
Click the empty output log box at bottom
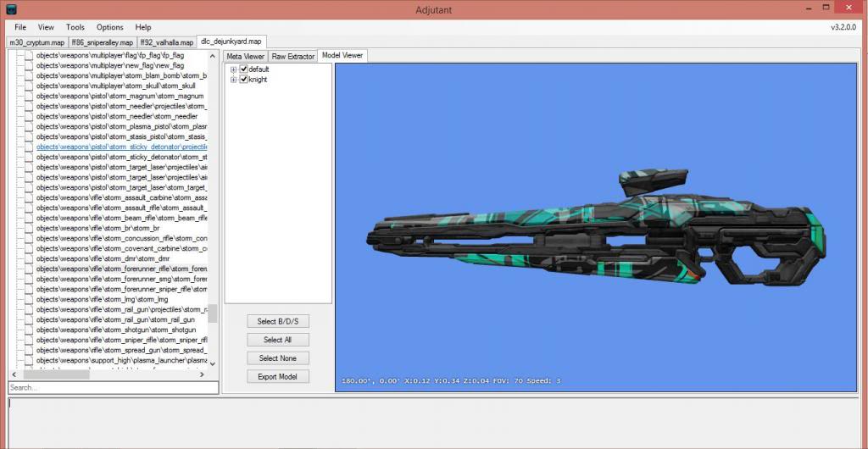click(433, 423)
